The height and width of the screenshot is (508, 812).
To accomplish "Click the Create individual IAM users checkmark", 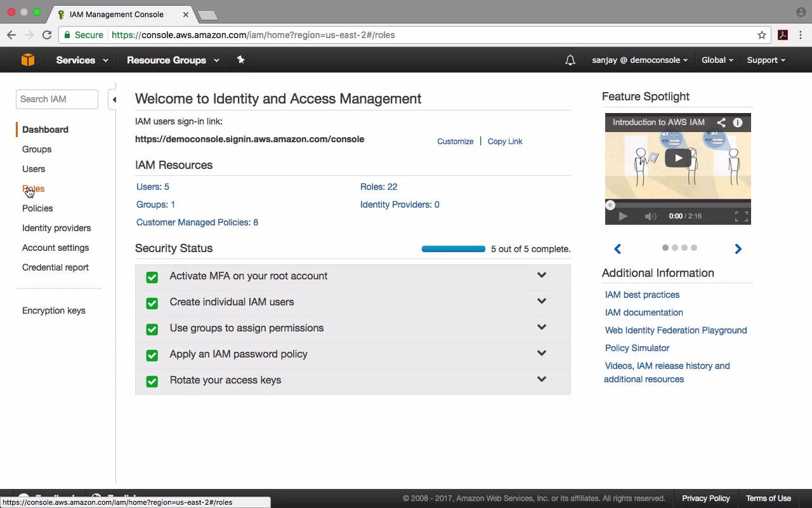I will pyautogui.click(x=152, y=303).
